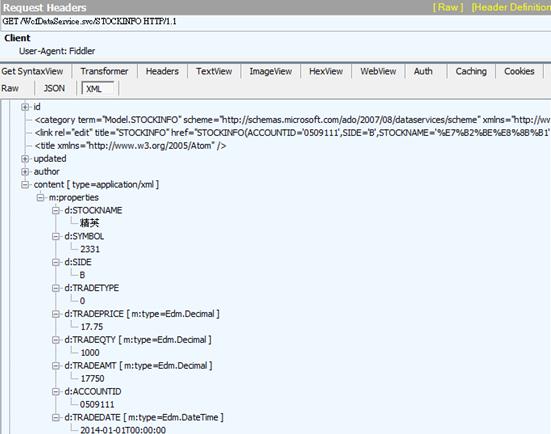Select the d:TRADETYPE label

pyautogui.click(x=92, y=288)
